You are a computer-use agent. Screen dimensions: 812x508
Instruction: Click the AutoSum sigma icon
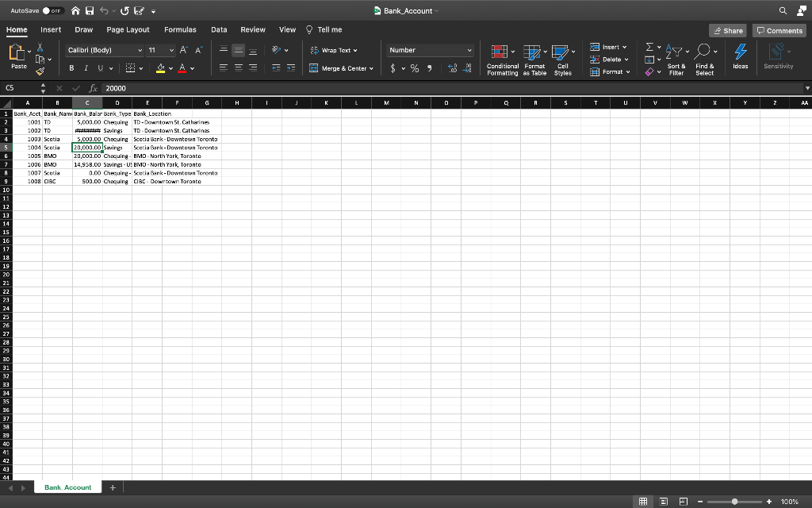coord(649,47)
